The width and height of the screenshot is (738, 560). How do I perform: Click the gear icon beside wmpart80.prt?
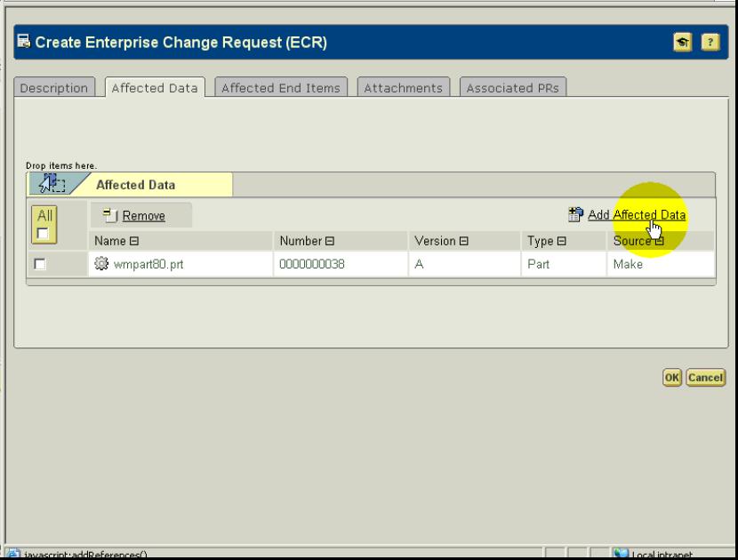[100, 264]
